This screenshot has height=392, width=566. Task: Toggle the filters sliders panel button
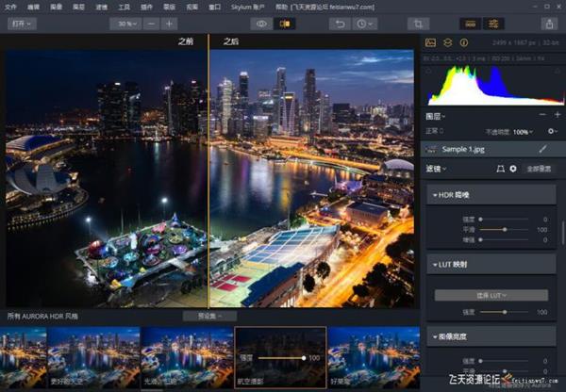tap(491, 23)
